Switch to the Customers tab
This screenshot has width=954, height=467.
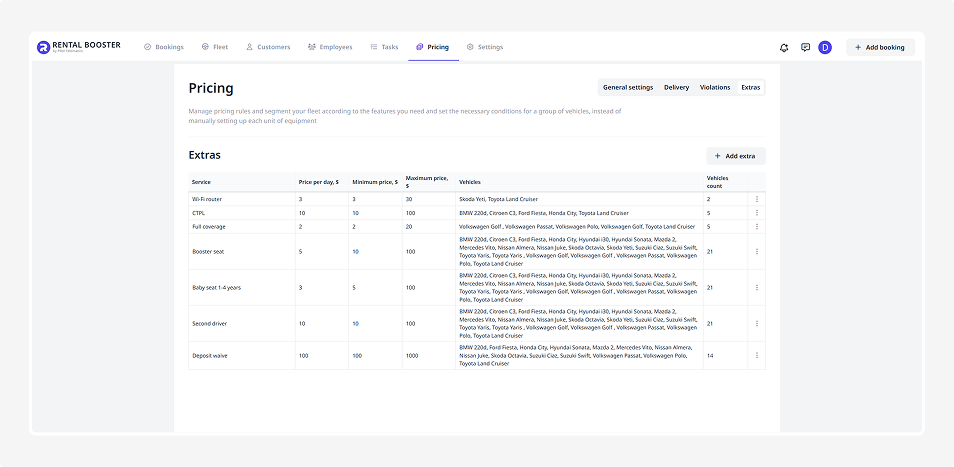coord(268,47)
